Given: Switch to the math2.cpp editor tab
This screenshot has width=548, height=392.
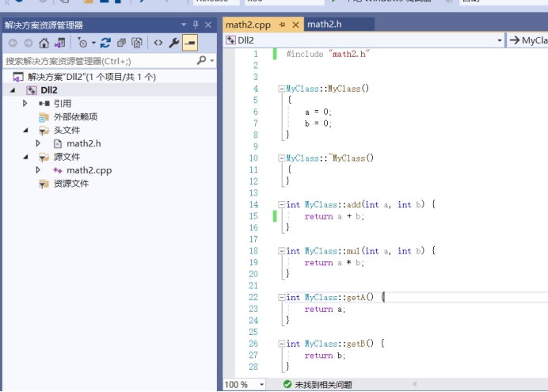Looking at the screenshot, I should click(248, 25).
